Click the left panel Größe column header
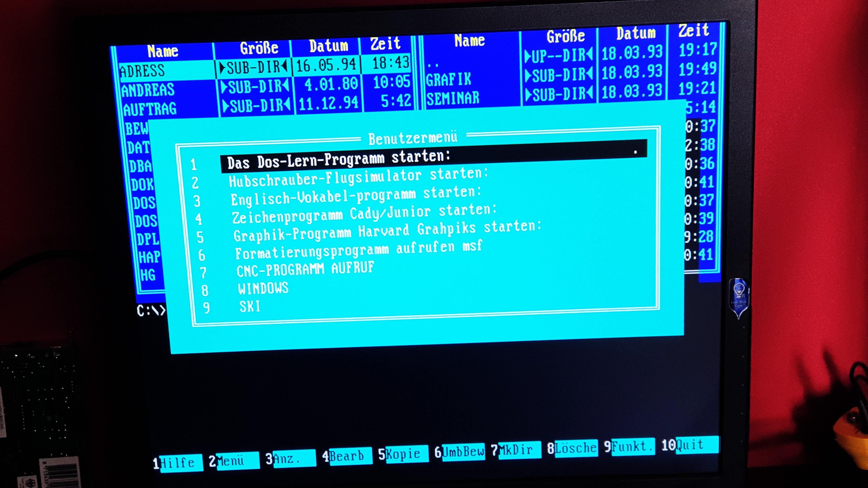This screenshot has height=488, width=868. (x=259, y=48)
